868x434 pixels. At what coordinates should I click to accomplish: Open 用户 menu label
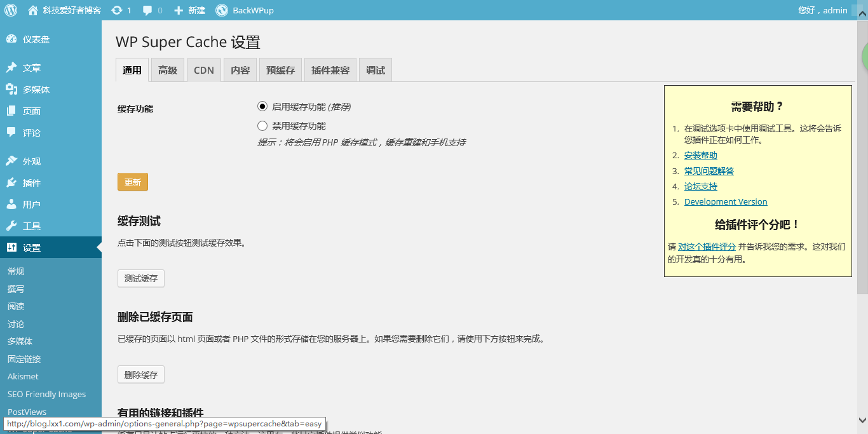point(32,205)
